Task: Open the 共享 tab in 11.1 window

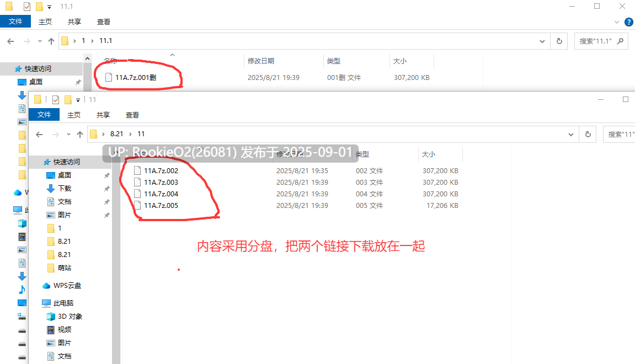Action: [74, 22]
